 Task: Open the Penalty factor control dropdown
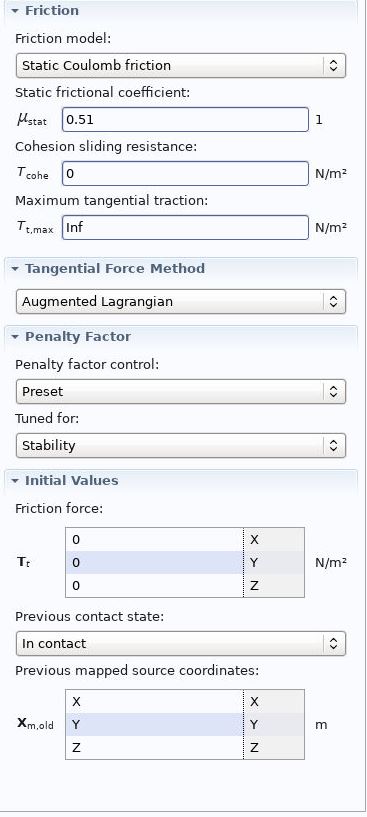180,392
